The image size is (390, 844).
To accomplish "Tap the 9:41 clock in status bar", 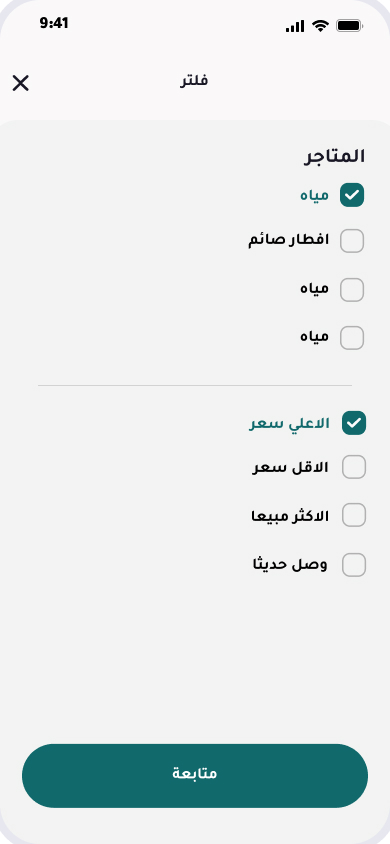I will (x=54, y=23).
